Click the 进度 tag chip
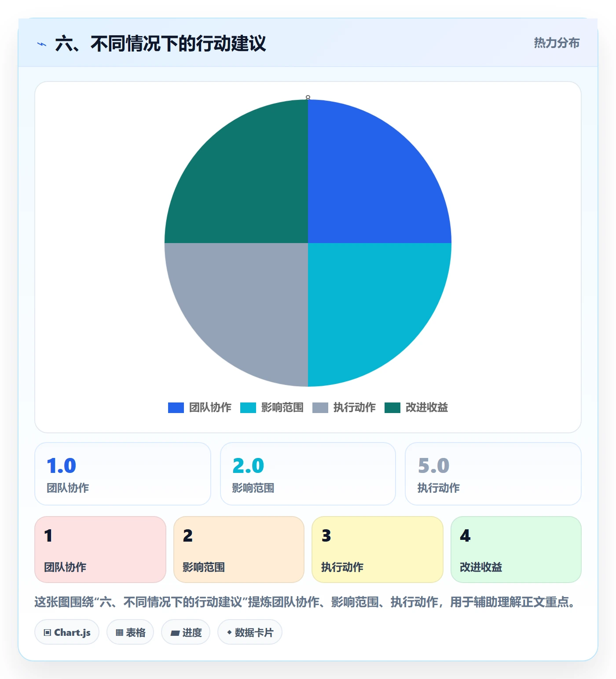 pos(186,632)
